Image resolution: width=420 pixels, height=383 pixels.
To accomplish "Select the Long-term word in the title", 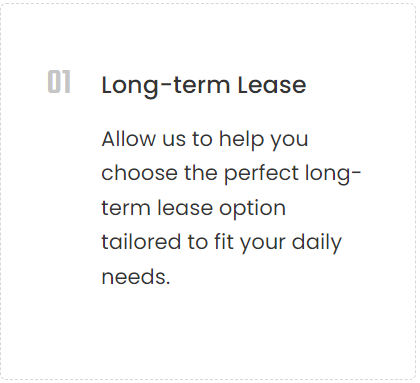I will pos(166,86).
